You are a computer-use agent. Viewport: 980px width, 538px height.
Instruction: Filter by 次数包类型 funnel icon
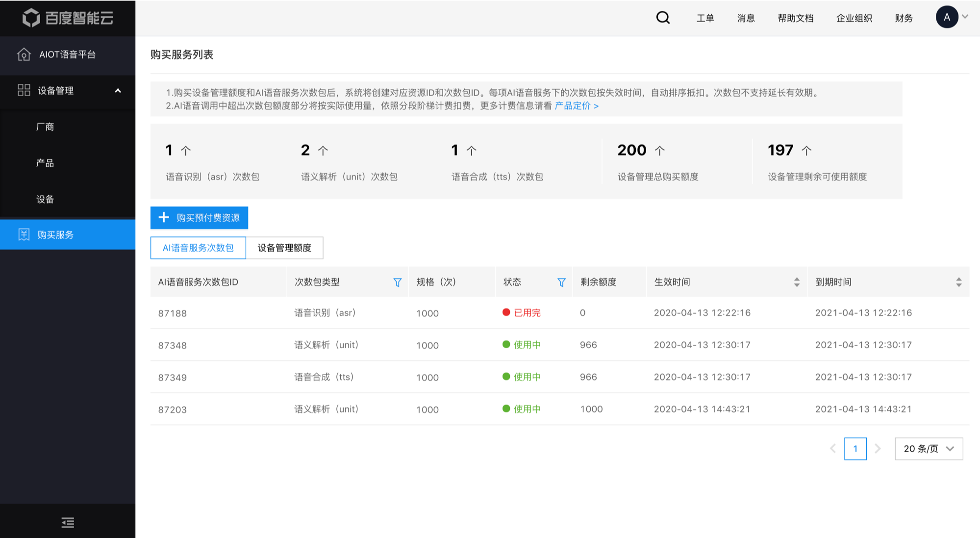click(397, 282)
